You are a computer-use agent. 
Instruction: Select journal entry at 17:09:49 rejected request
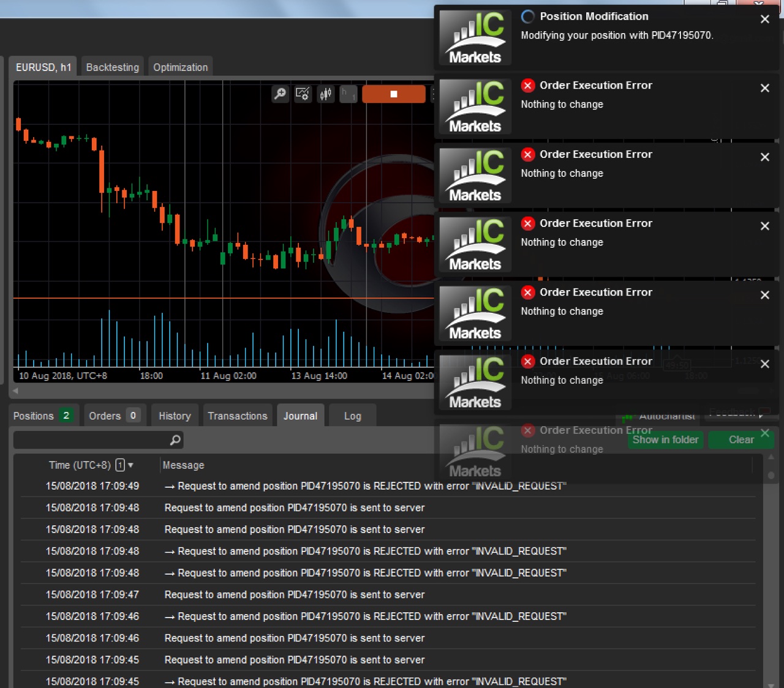pos(388,486)
